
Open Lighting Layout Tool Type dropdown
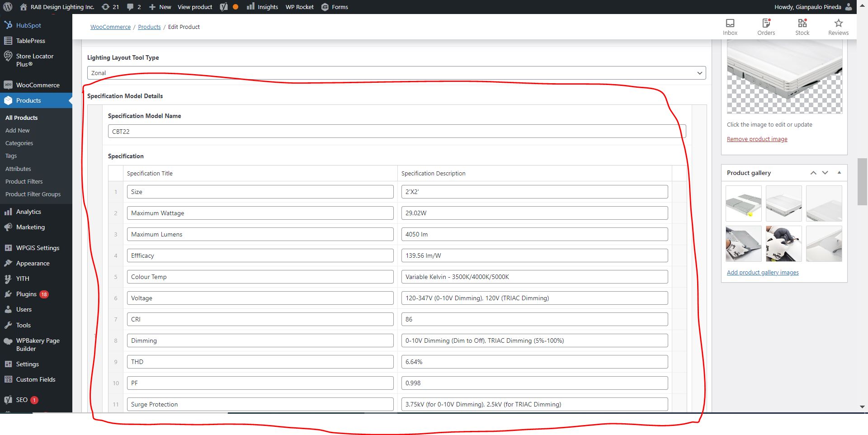click(396, 73)
